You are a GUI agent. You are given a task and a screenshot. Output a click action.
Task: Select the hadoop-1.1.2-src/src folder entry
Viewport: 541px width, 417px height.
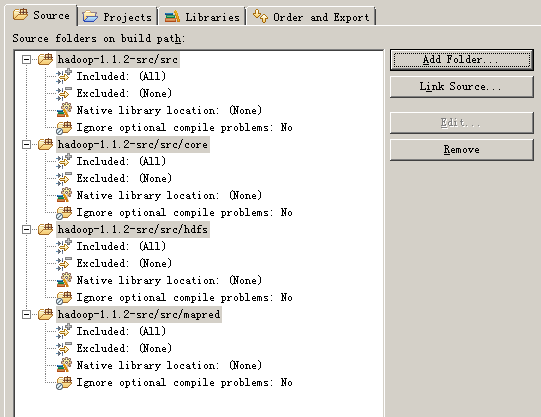(118, 60)
